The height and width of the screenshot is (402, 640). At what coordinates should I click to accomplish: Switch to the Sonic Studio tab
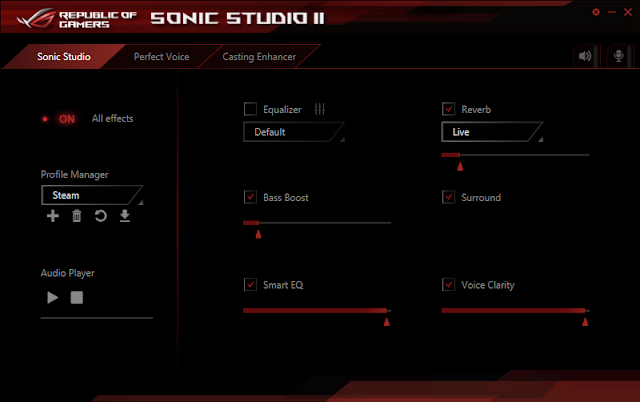coord(64,57)
